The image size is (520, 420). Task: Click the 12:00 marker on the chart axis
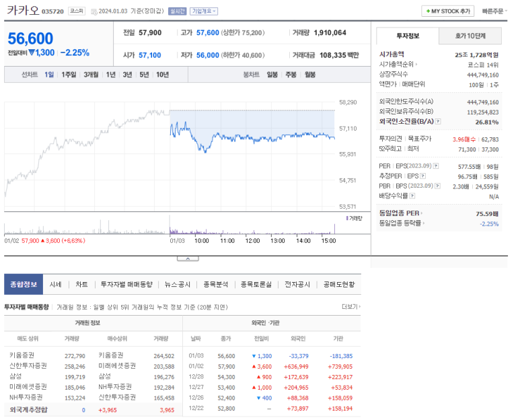point(252,240)
